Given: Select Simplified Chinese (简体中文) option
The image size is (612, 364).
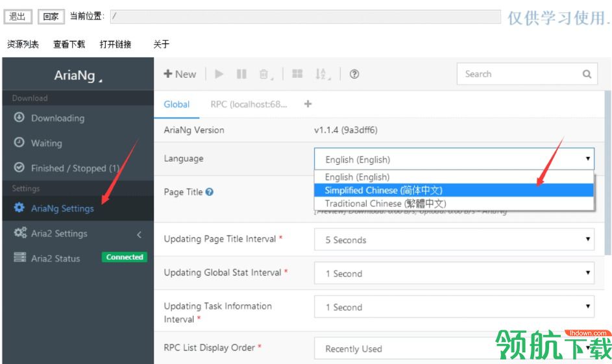Looking at the screenshot, I should (x=454, y=190).
